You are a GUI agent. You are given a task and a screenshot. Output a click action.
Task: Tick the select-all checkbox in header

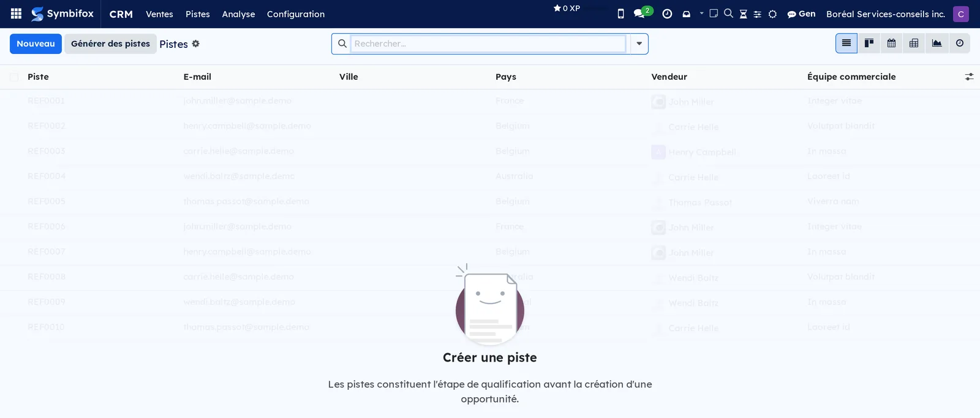(x=14, y=77)
